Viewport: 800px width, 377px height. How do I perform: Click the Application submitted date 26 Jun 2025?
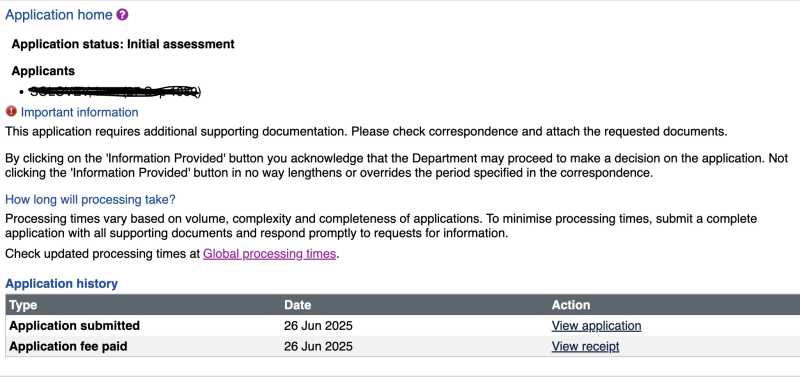(x=318, y=325)
